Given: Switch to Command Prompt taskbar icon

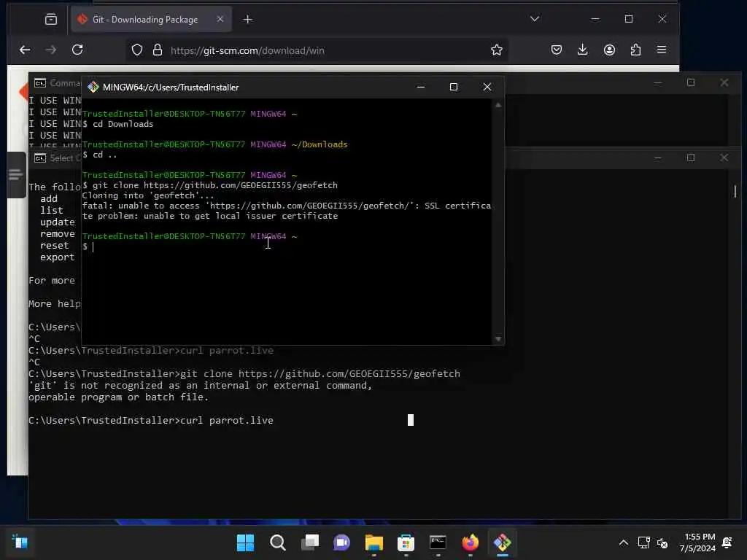Looking at the screenshot, I should [x=438, y=542].
